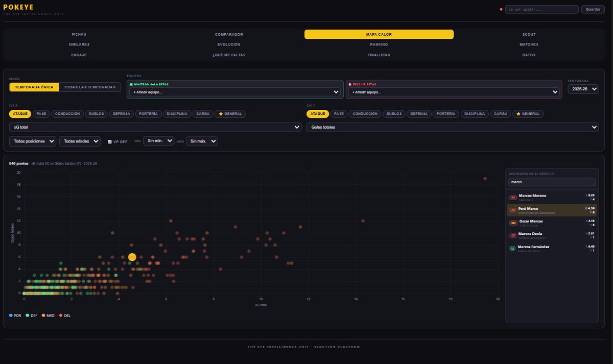613x364 pixels.
Task: Select DISCIPLINA category for Eje Y
Action: pyautogui.click(x=475, y=114)
